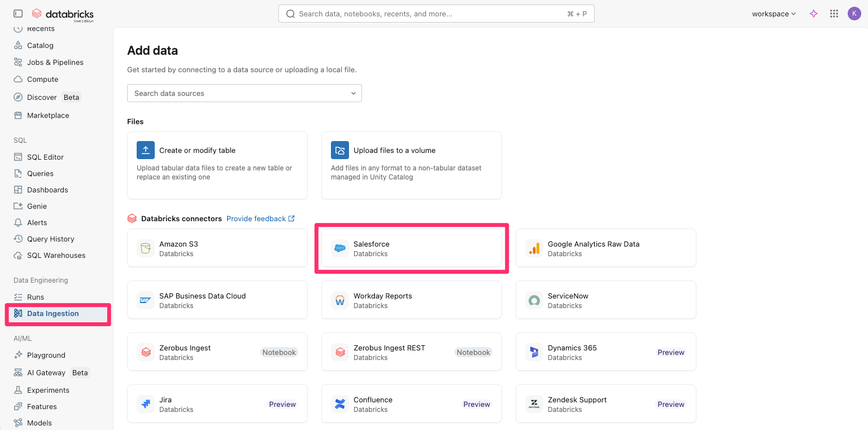868x430 pixels.
Task: Click the Upload files to a volume icon
Action: tap(340, 150)
